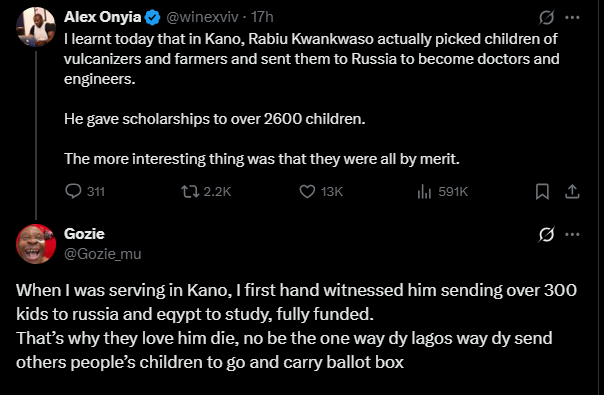Open more options menu on Alex Onyia's tweet

[572, 17]
